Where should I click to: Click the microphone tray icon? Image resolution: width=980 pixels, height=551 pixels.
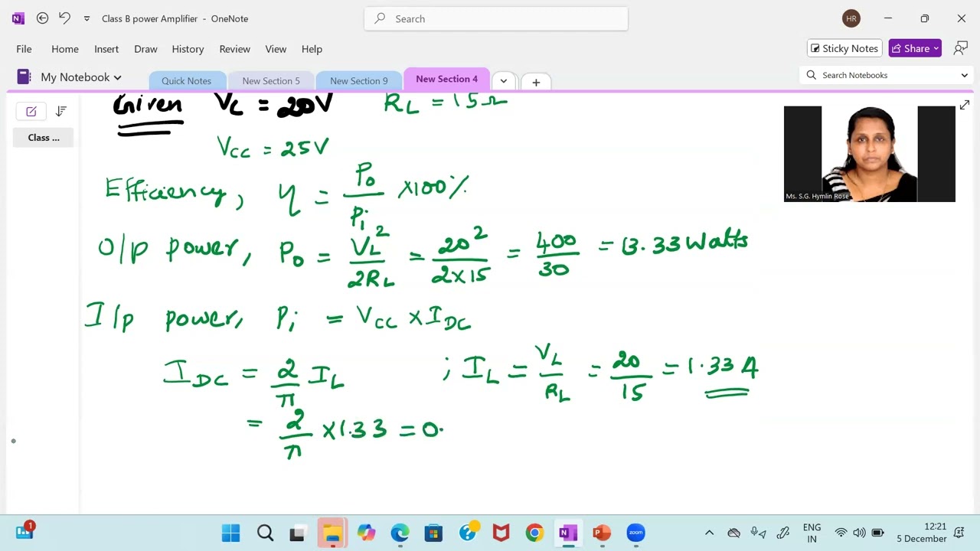(758, 533)
